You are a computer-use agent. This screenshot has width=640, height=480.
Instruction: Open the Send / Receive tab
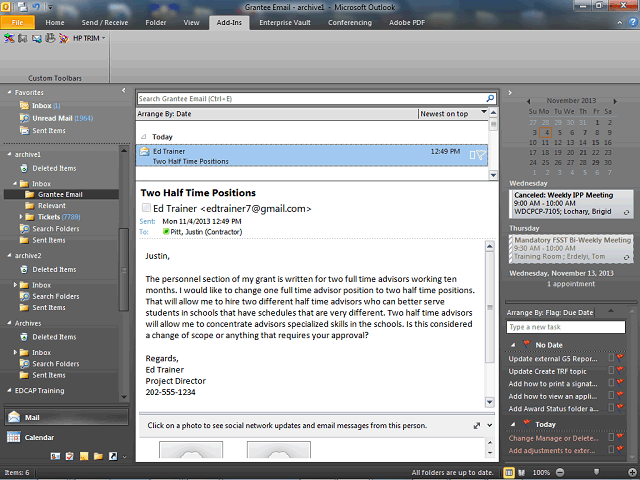[104, 23]
